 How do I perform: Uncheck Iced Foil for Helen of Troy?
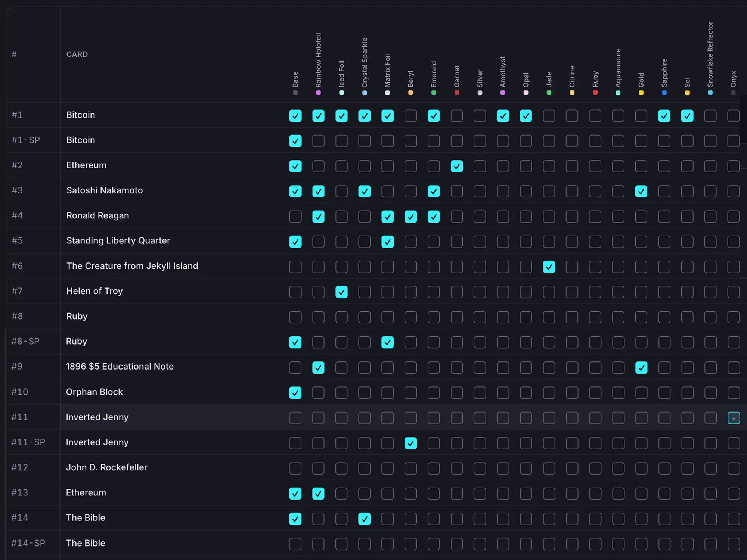pyautogui.click(x=341, y=292)
